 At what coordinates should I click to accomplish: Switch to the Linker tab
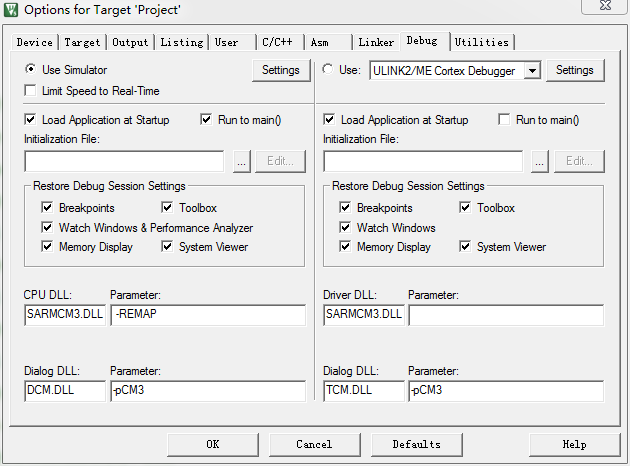[x=376, y=42]
